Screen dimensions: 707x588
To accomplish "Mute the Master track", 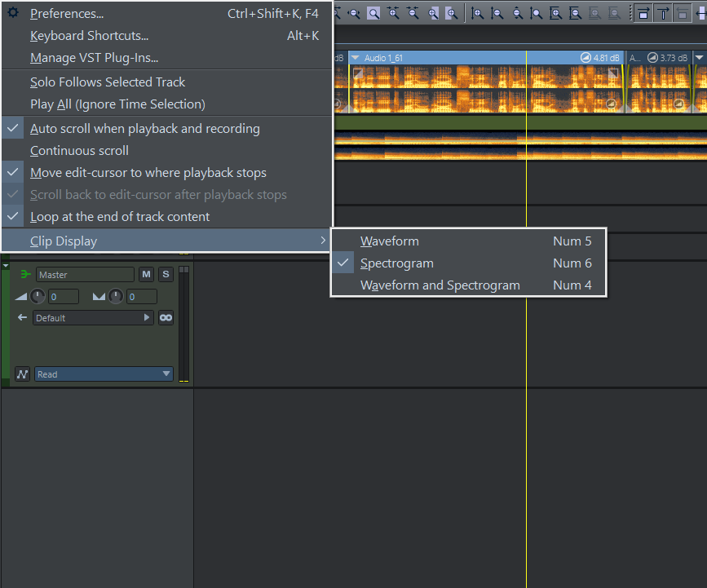I will click(146, 275).
